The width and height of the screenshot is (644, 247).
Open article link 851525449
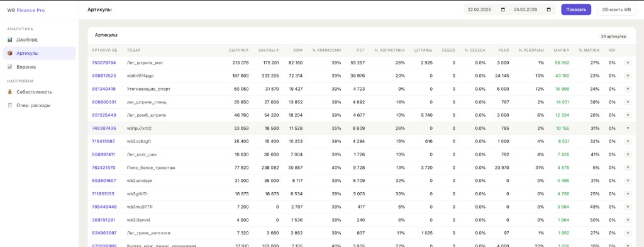coord(104,115)
